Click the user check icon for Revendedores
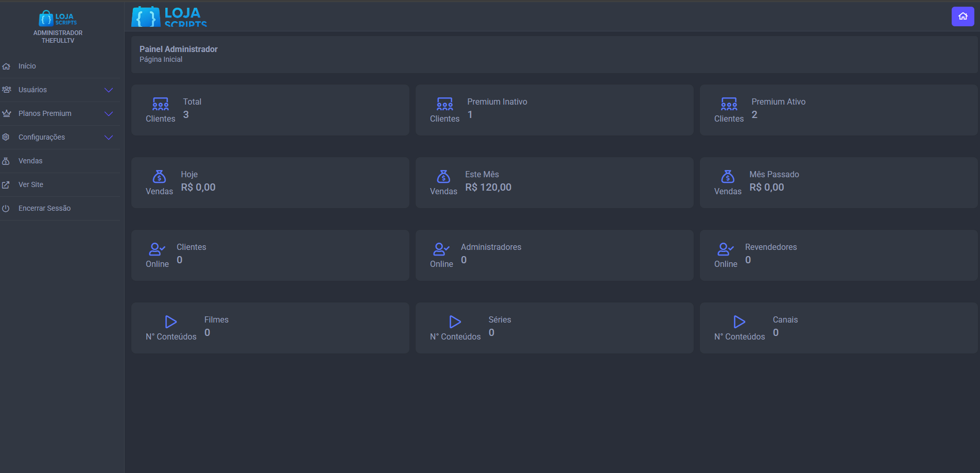The height and width of the screenshot is (473, 980). 725,249
